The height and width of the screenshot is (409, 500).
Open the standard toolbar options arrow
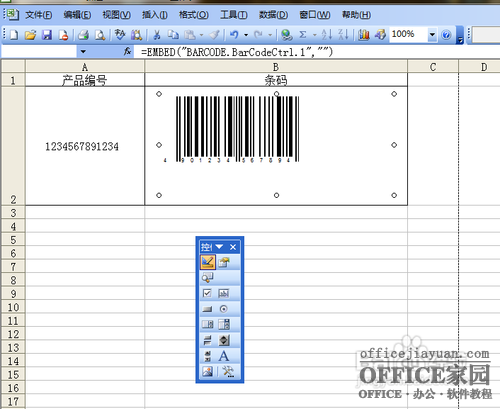[461, 35]
